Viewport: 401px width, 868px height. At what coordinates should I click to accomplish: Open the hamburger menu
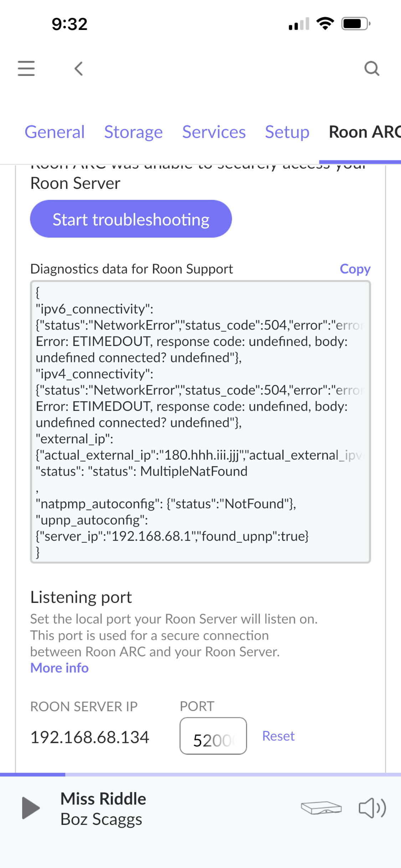pyautogui.click(x=26, y=68)
